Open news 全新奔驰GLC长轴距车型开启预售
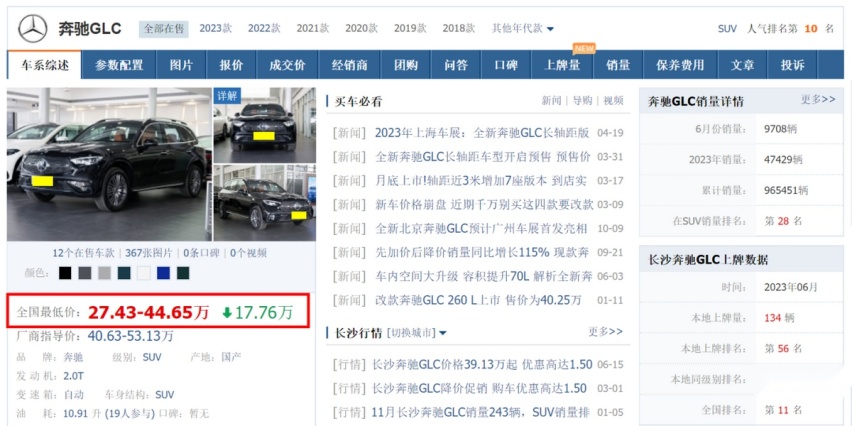The width and height of the screenshot is (852, 426). 483,157
